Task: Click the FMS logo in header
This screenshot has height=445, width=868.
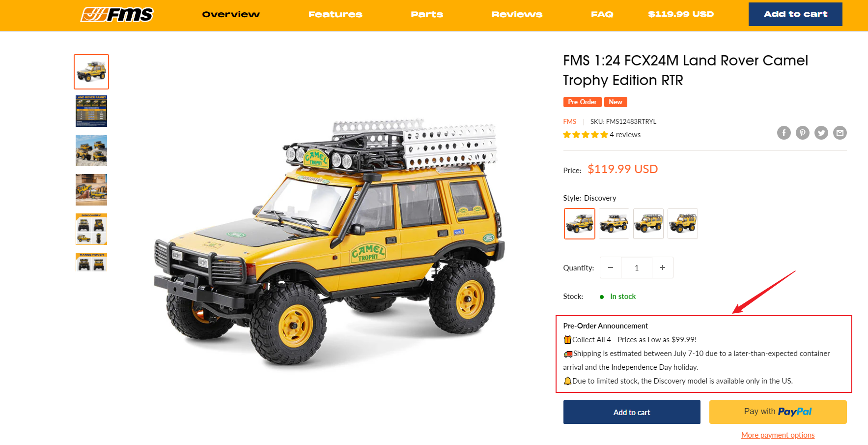Action: click(117, 15)
